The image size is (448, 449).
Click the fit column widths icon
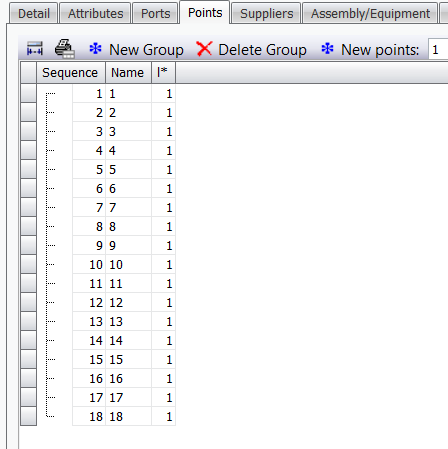point(35,49)
